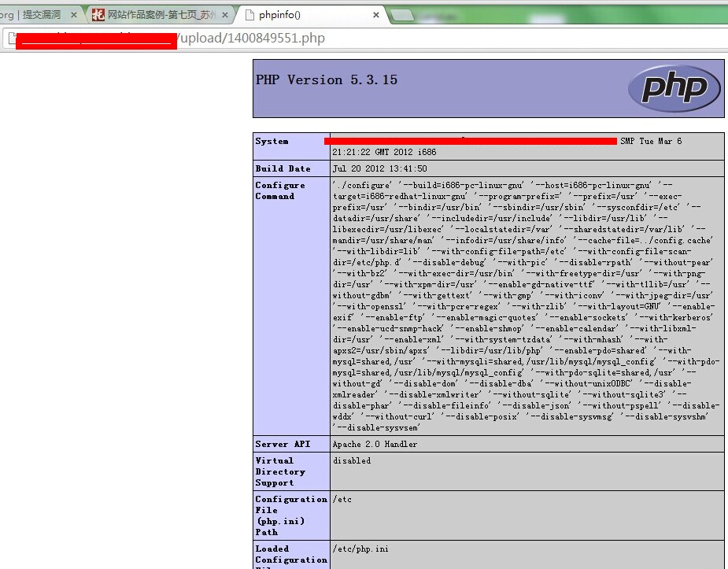Image resolution: width=728 pixels, height=569 pixels.
Task: Switch to the 提交漏洞 browser tab
Action: pos(37,15)
